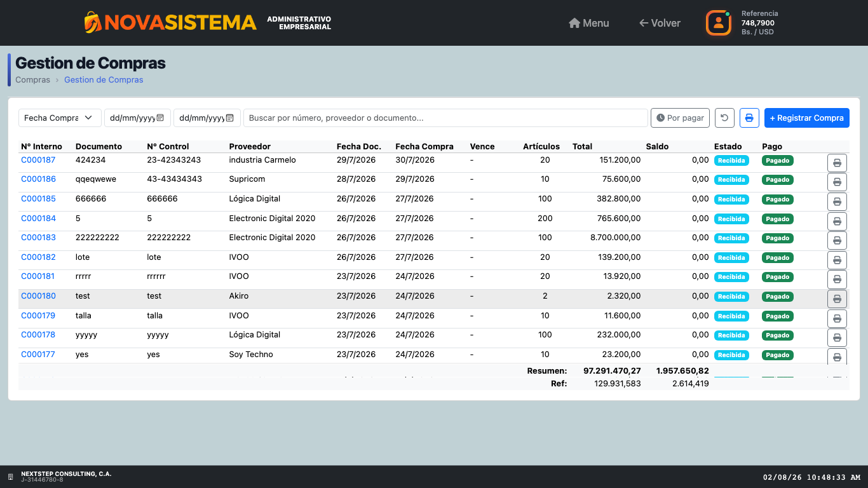Open purchase C000181 link
This screenshot has width=868, height=488.
click(37, 276)
